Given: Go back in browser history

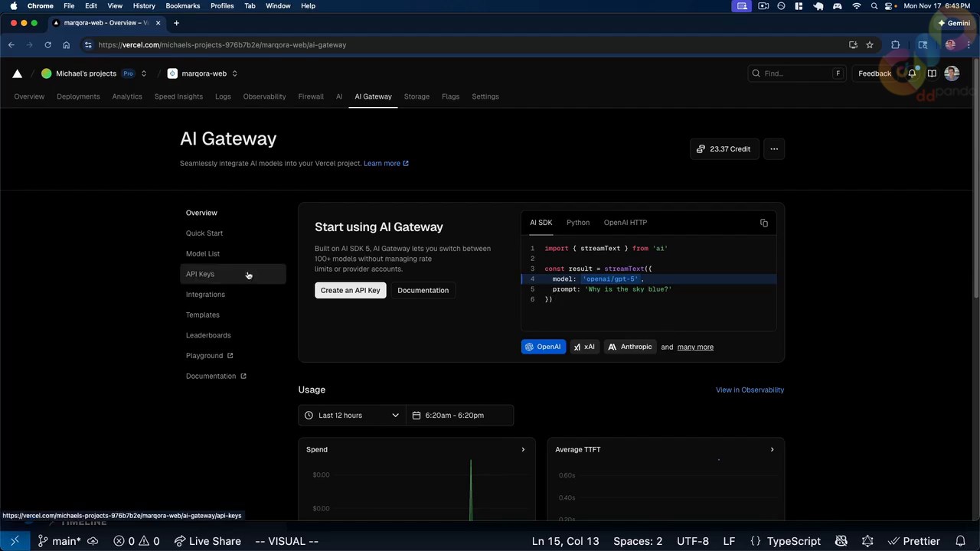Looking at the screenshot, I should click(11, 45).
